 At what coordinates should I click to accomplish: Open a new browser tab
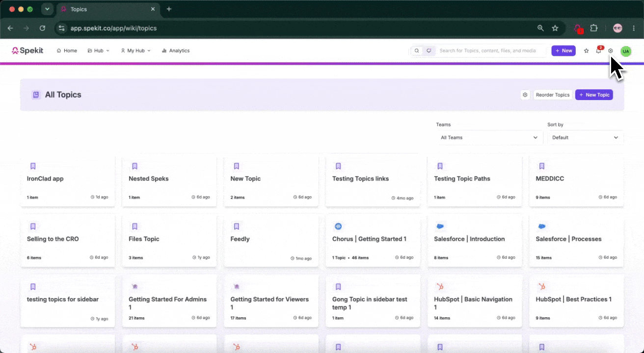click(169, 9)
